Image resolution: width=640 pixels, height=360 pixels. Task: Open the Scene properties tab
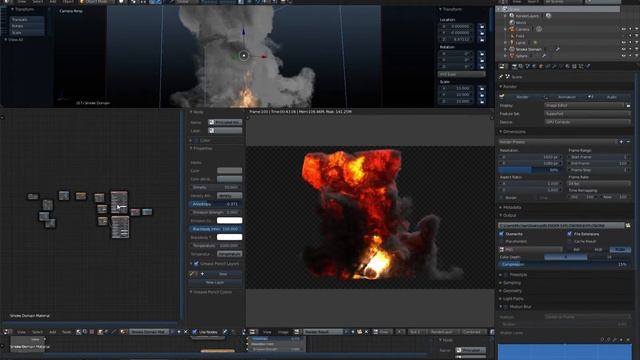[x=527, y=66]
